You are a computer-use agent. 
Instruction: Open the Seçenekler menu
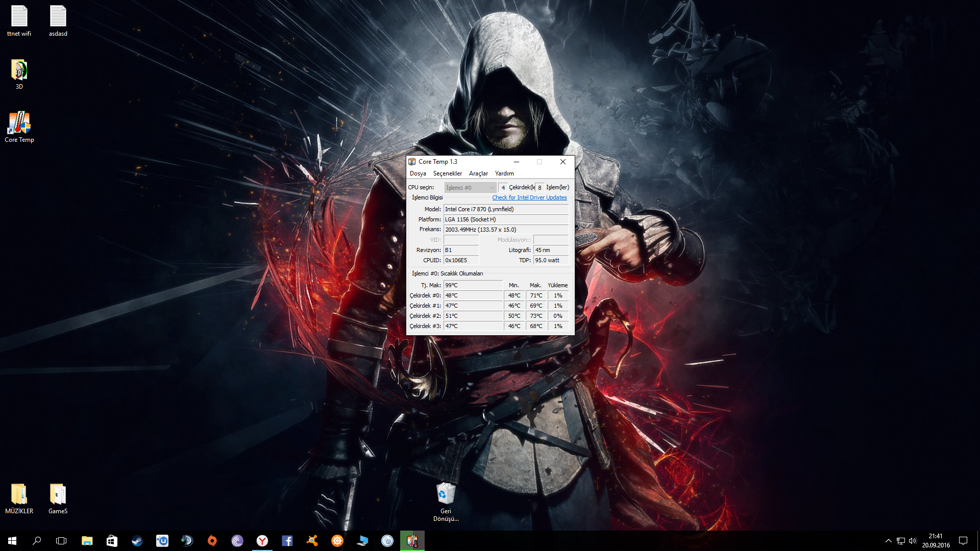[x=447, y=173]
